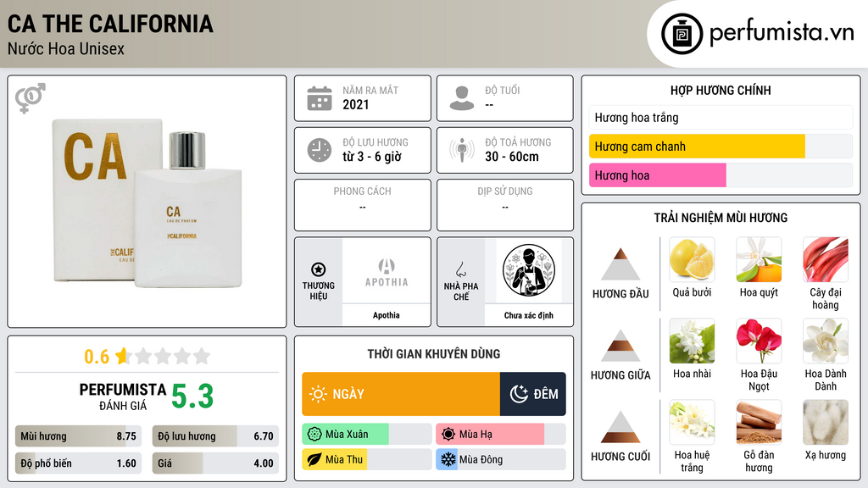Click the gold rating star icon

coord(123,356)
